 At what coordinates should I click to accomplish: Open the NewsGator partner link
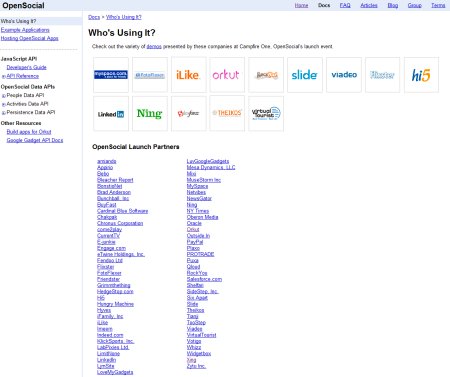pos(199,198)
